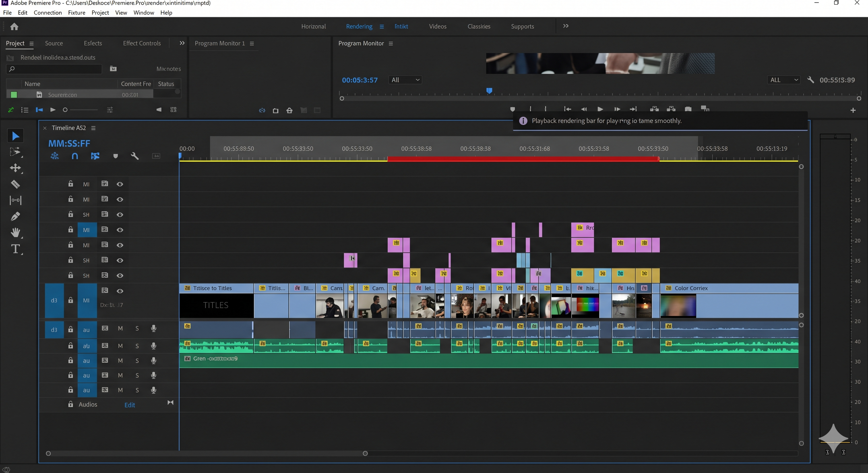
Task: Toggle sync lock on the d3 audio track
Action: coord(105,328)
